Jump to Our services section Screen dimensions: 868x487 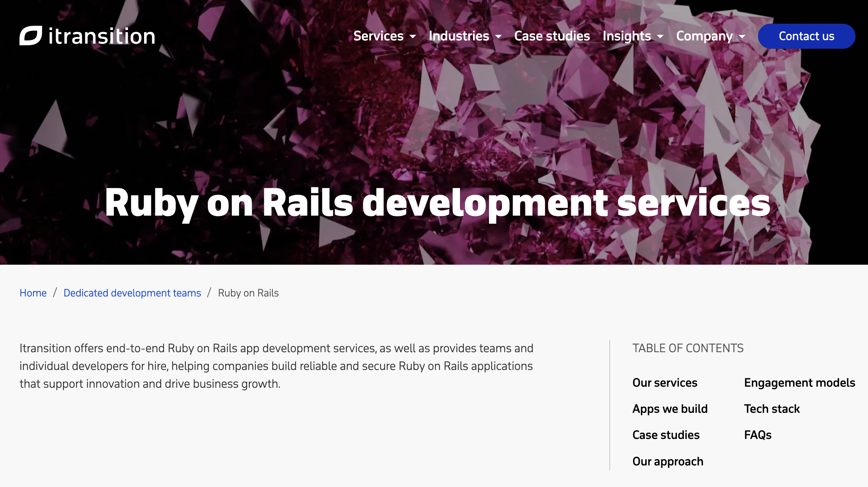(x=665, y=383)
